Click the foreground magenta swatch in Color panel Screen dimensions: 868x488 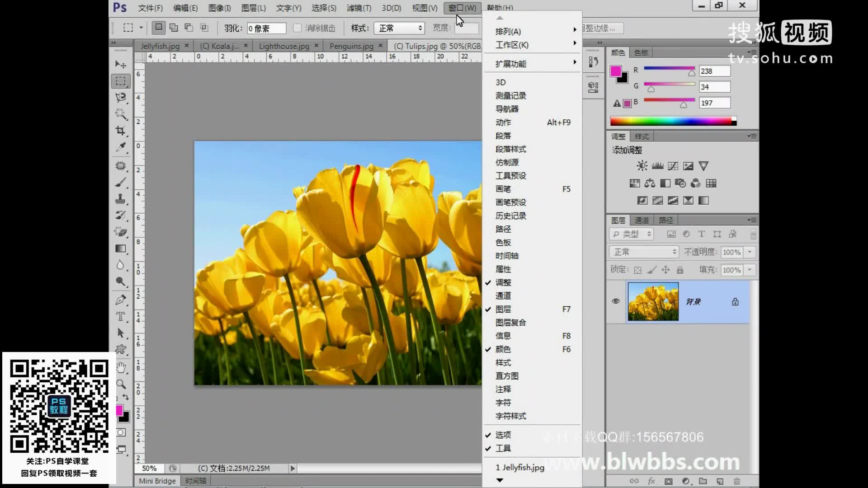(615, 71)
